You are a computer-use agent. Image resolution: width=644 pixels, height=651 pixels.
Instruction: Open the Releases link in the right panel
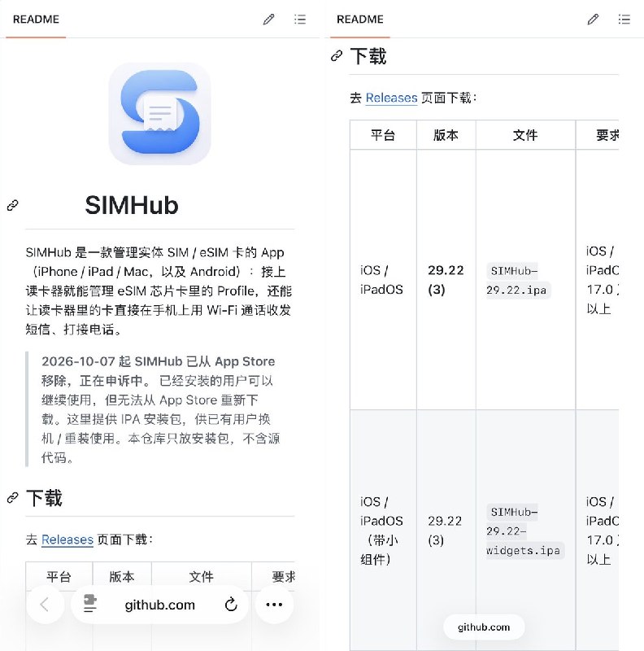391,98
